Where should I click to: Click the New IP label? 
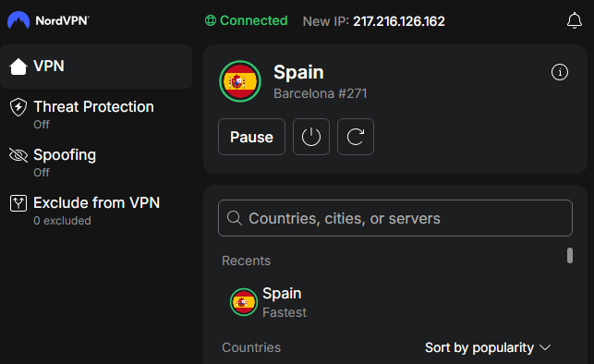click(x=326, y=21)
